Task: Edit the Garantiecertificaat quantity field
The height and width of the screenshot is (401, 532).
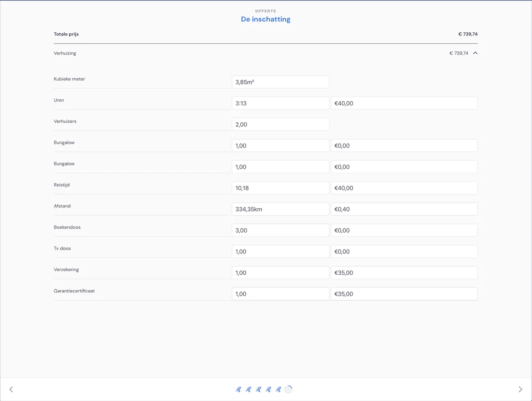Action: coord(281,294)
